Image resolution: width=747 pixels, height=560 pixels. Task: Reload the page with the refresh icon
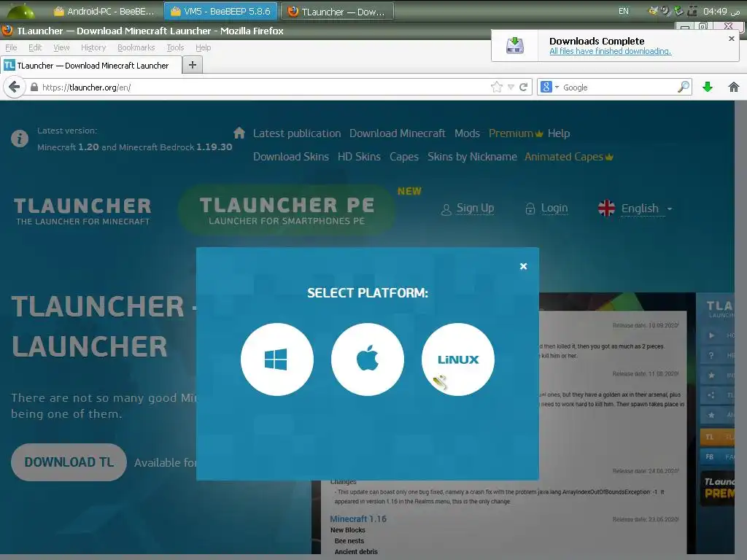click(524, 87)
